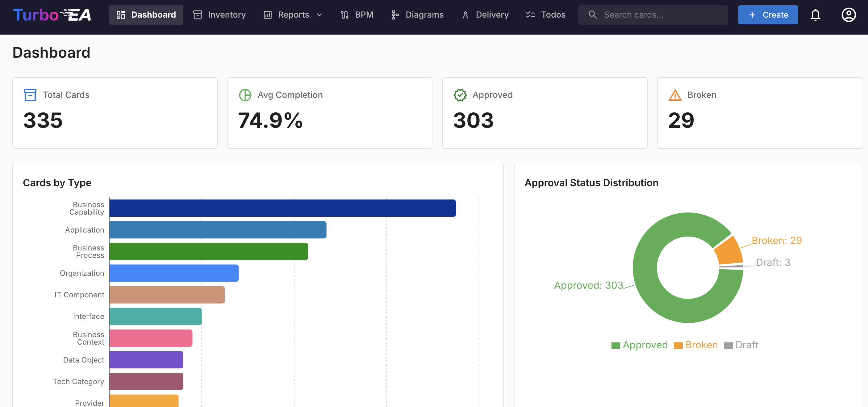Toggle the Approved legend in the donut chart
Image resolution: width=868 pixels, height=407 pixels.
(x=639, y=345)
